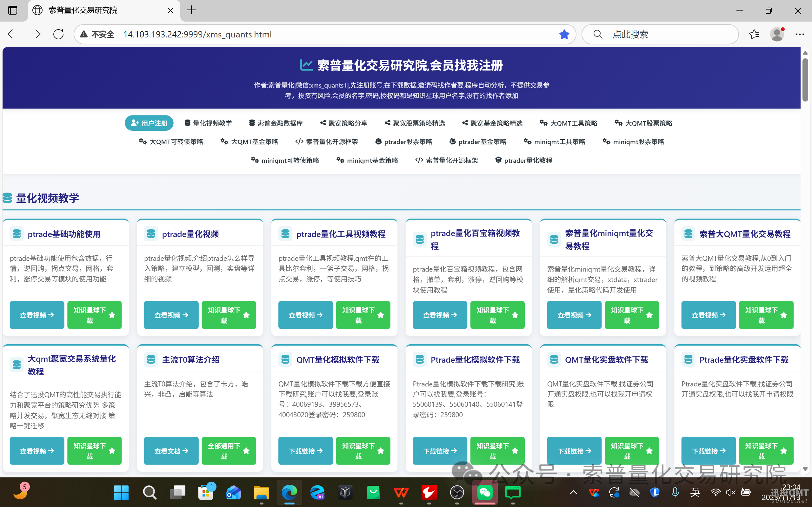Open the Windows Start menu

121,493
